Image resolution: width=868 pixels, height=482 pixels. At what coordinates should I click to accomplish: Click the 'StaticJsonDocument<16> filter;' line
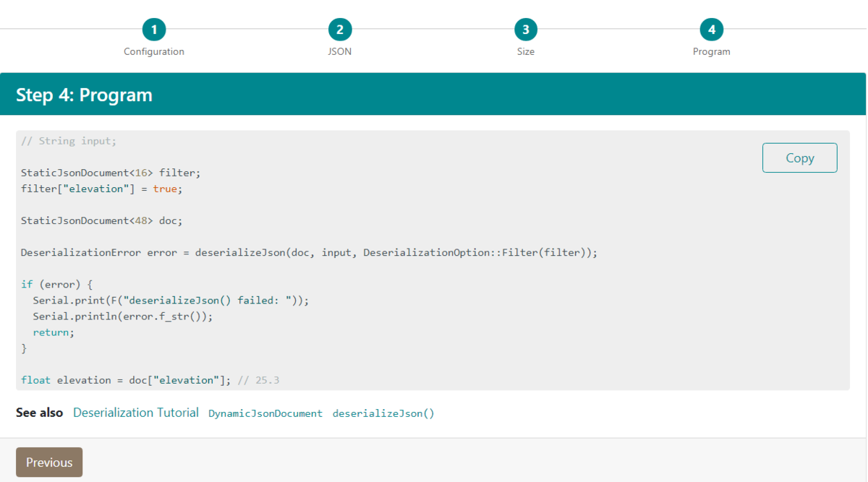pos(111,173)
